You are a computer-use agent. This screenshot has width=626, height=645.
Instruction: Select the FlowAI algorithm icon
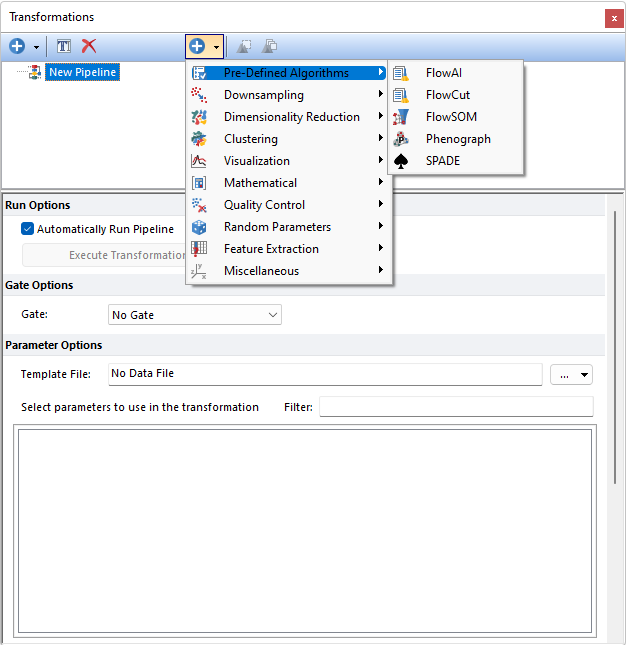point(401,73)
